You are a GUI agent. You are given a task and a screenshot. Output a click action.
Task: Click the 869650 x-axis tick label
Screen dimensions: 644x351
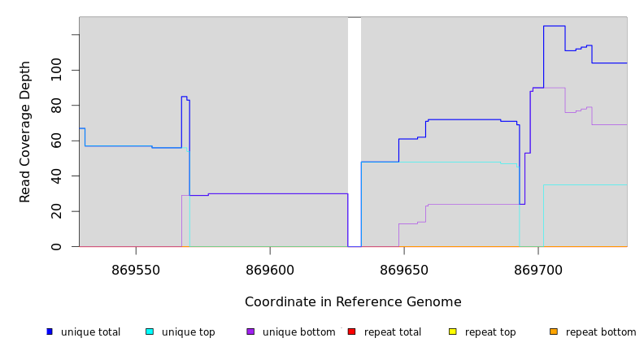tap(404, 269)
